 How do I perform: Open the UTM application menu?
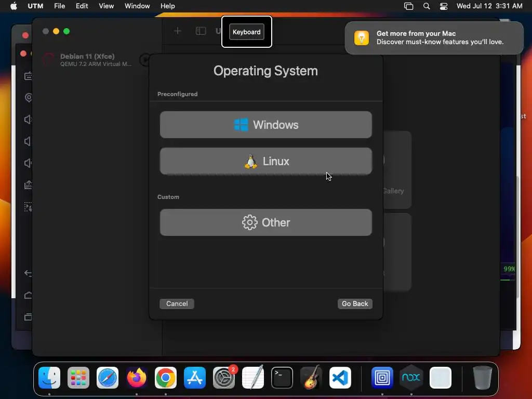pyautogui.click(x=35, y=6)
